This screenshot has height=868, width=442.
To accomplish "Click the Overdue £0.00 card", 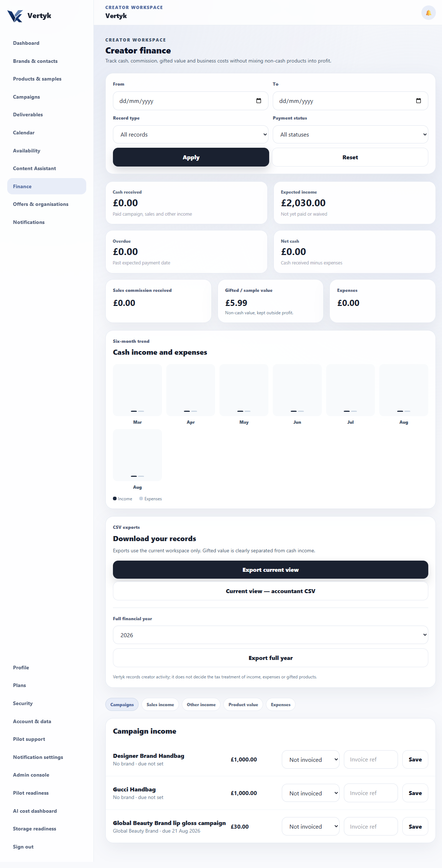I will point(187,252).
